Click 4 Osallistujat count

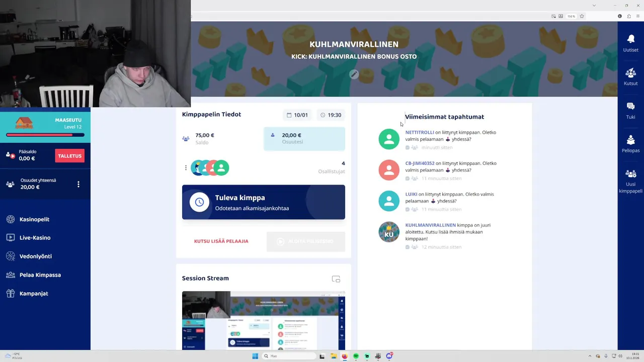pos(332,167)
